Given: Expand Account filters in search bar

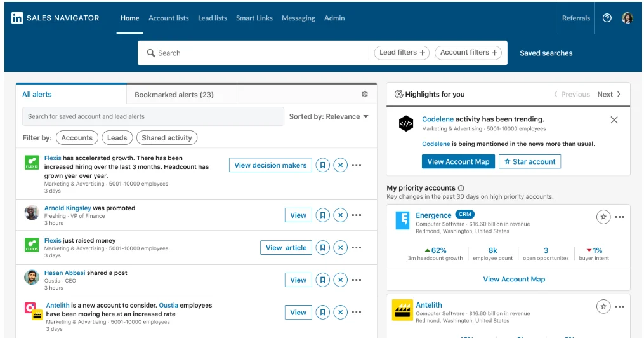Looking at the screenshot, I should click(x=468, y=53).
